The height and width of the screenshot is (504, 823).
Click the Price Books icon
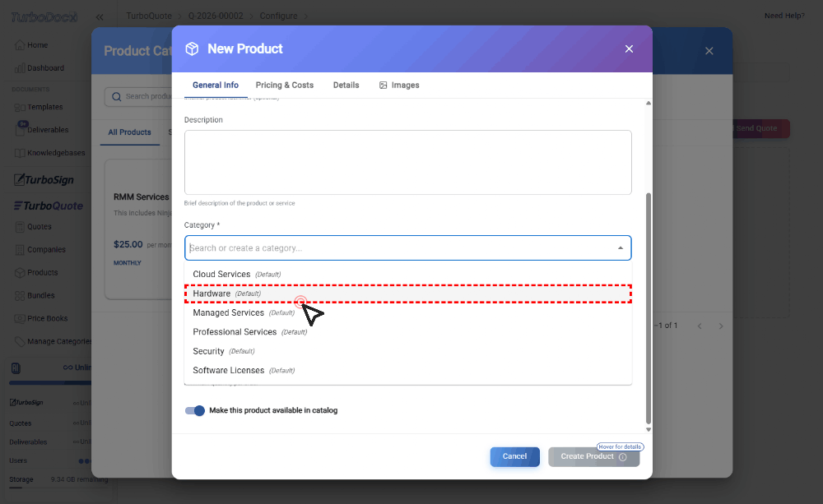[x=20, y=318]
